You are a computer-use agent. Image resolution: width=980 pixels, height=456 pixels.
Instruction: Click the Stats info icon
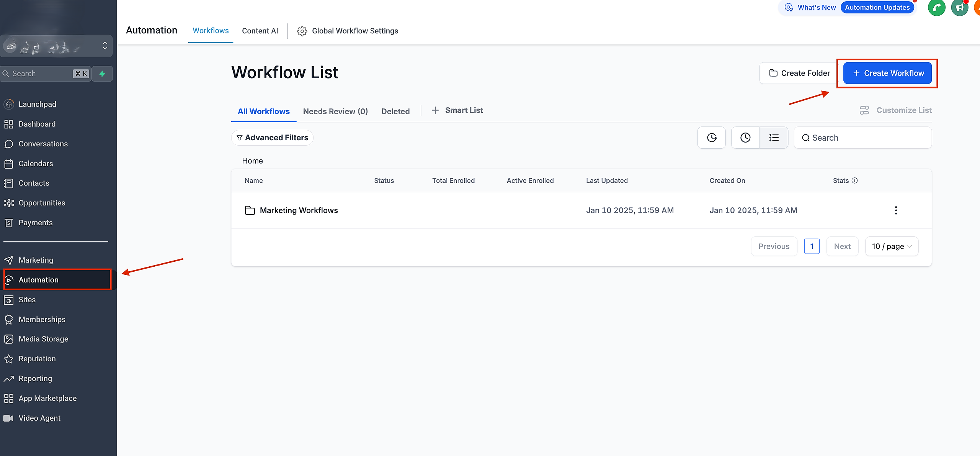(x=855, y=180)
